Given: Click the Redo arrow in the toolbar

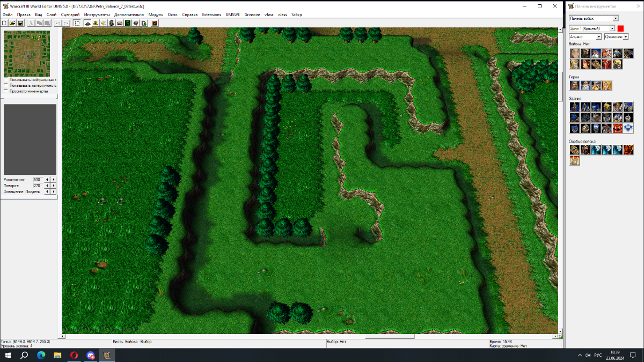Looking at the screenshot, I should (x=66, y=23).
